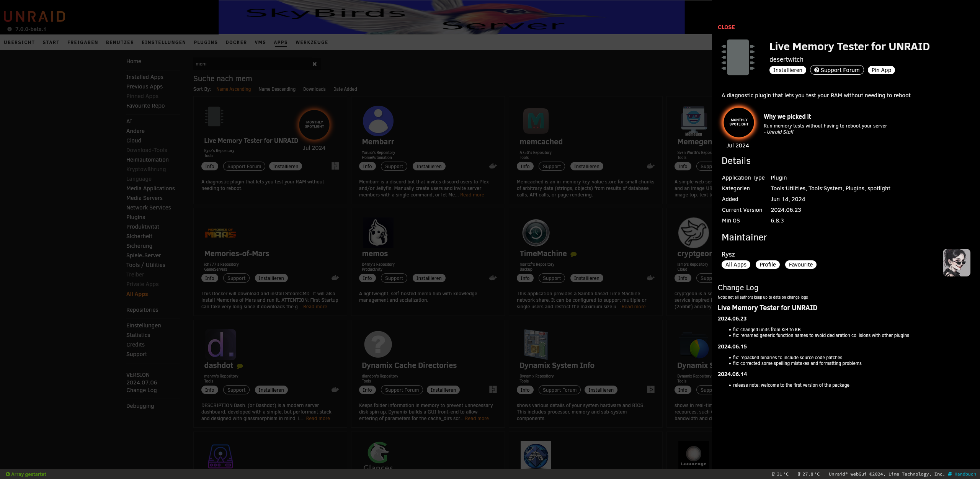Click the memcached app icon

click(x=536, y=121)
